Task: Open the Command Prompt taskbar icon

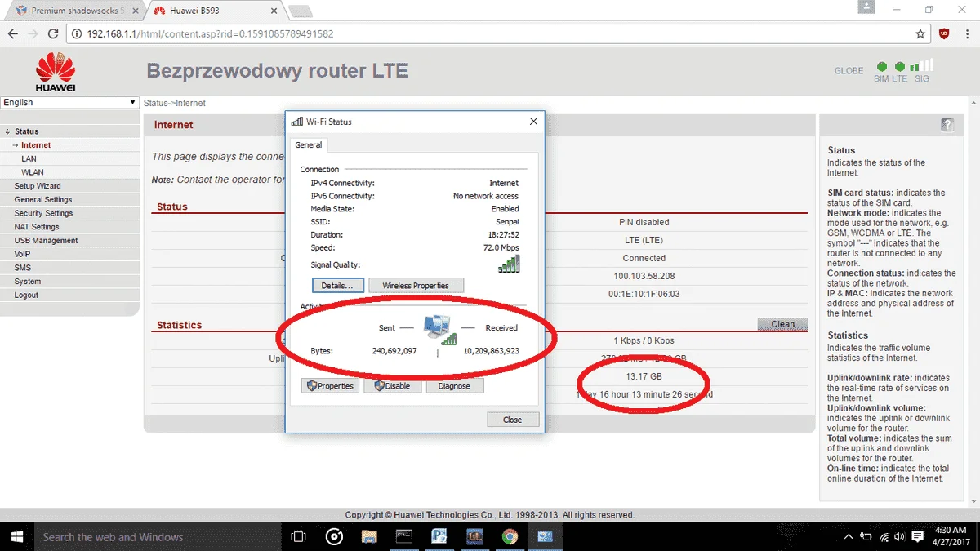Action: coord(404,536)
